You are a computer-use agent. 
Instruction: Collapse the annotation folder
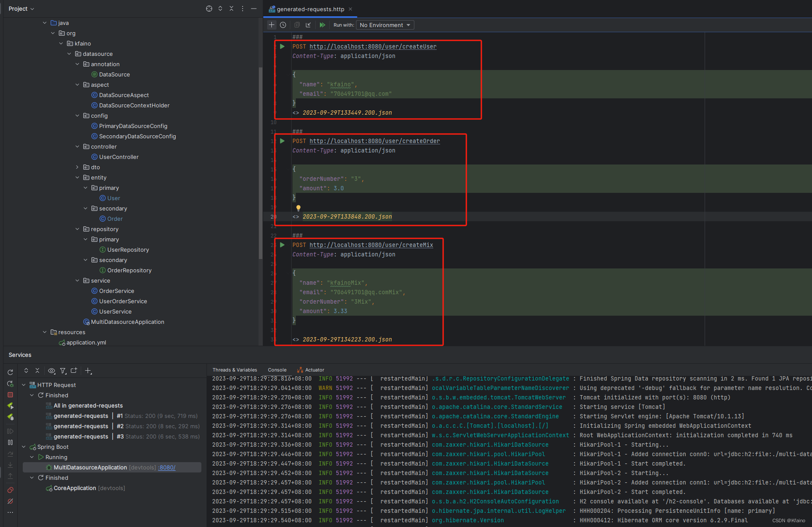[x=78, y=64]
